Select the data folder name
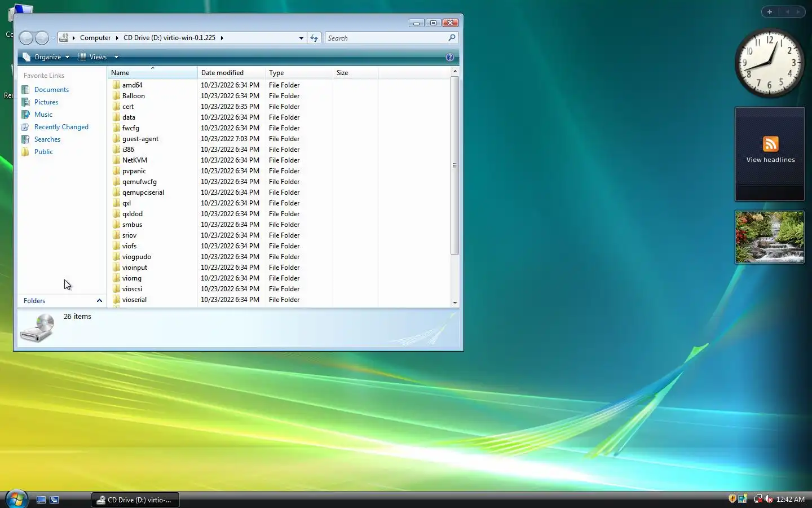 [129, 117]
